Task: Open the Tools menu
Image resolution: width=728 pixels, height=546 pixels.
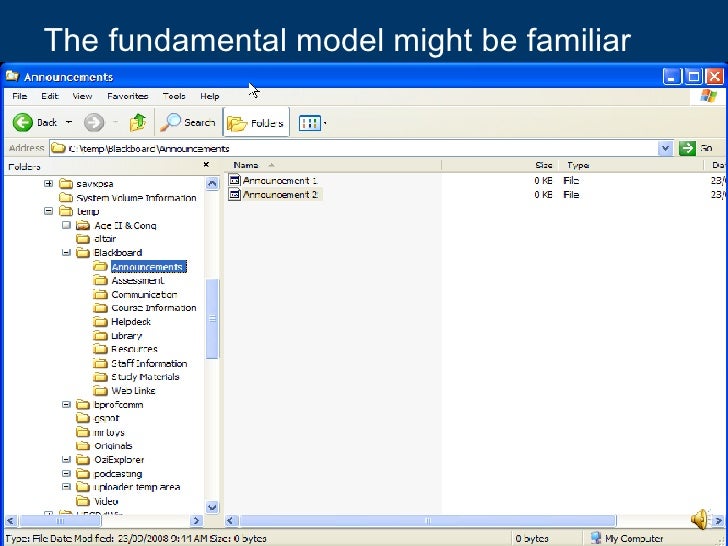Action: point(174,96)
